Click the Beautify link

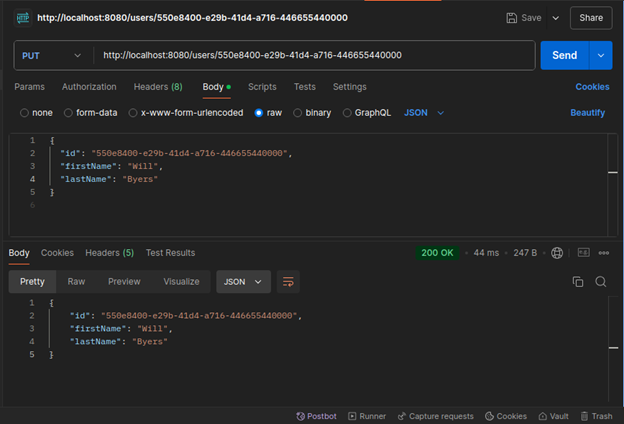point(587,113)
